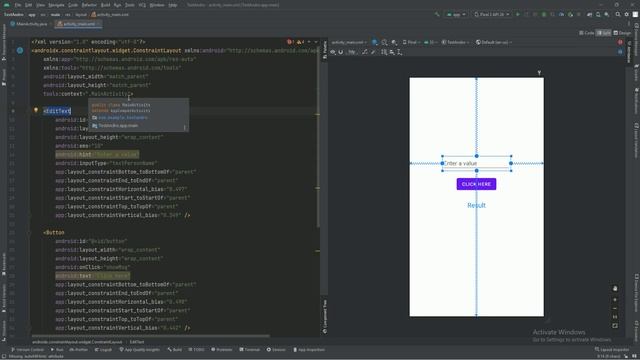Click the Run app green play icon
The image size is (640, 360).
point(518,14)
